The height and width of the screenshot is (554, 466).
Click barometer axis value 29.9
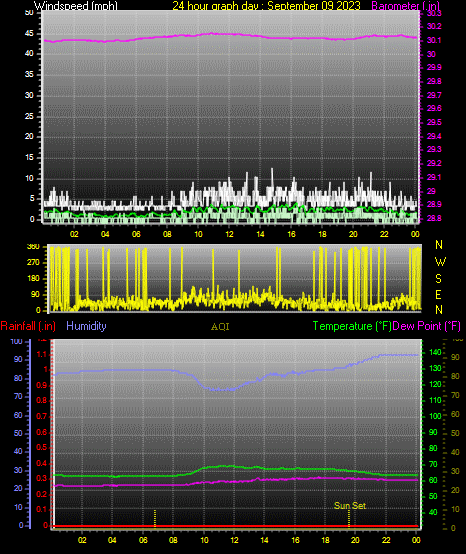434,67
